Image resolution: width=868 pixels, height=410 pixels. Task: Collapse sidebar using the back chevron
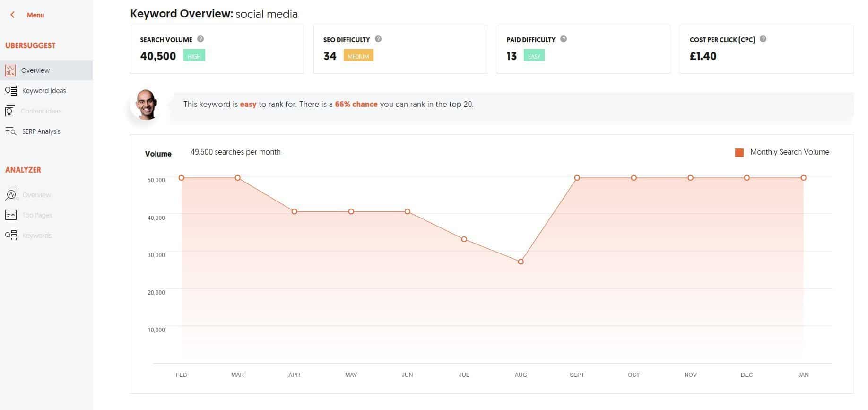tap(13, 15)
